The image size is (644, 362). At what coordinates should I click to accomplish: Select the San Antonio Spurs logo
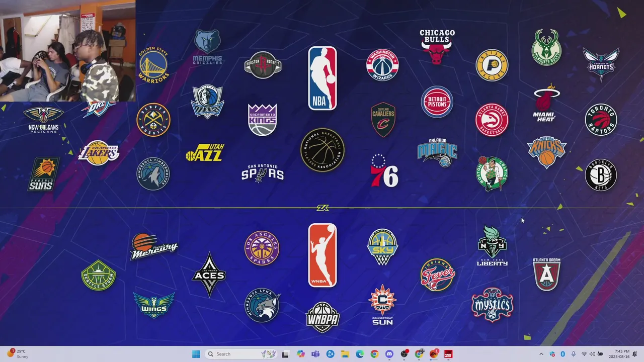[263, 173]
